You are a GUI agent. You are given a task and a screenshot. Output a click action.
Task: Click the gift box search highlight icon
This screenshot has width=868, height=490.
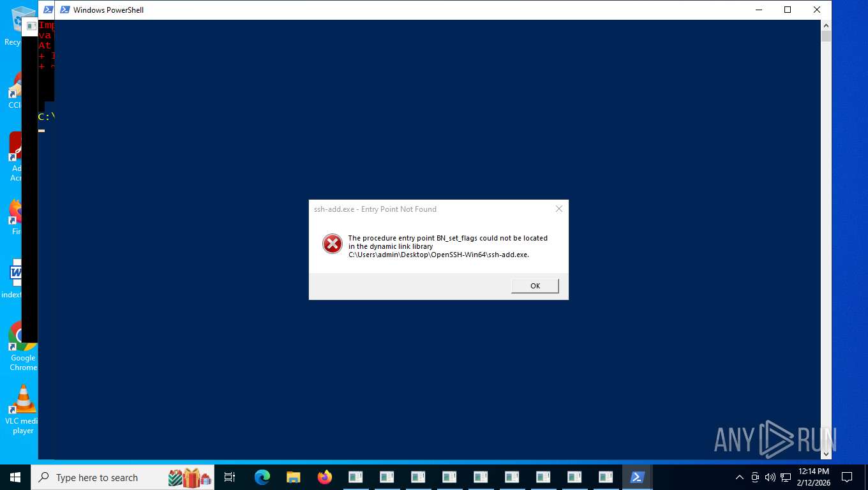[190, 477]
